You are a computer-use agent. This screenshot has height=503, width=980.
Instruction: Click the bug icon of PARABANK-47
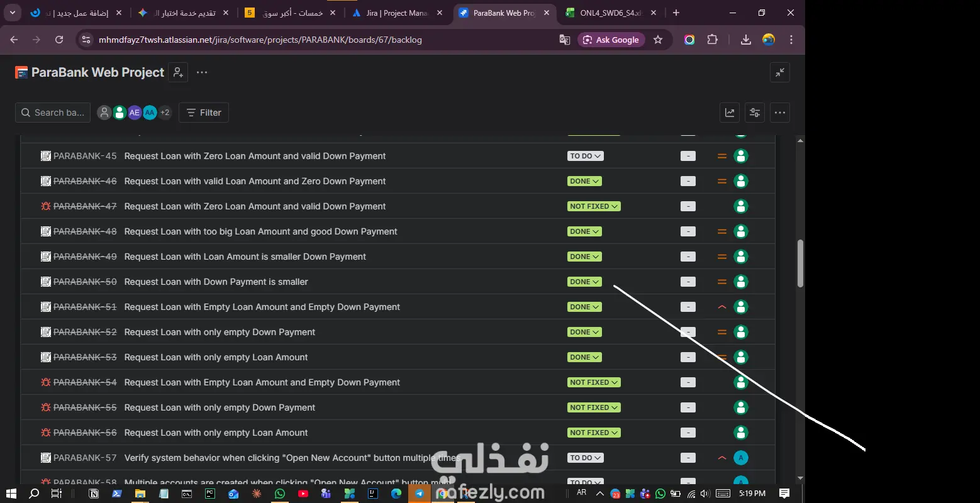click(x=46, y=206)
